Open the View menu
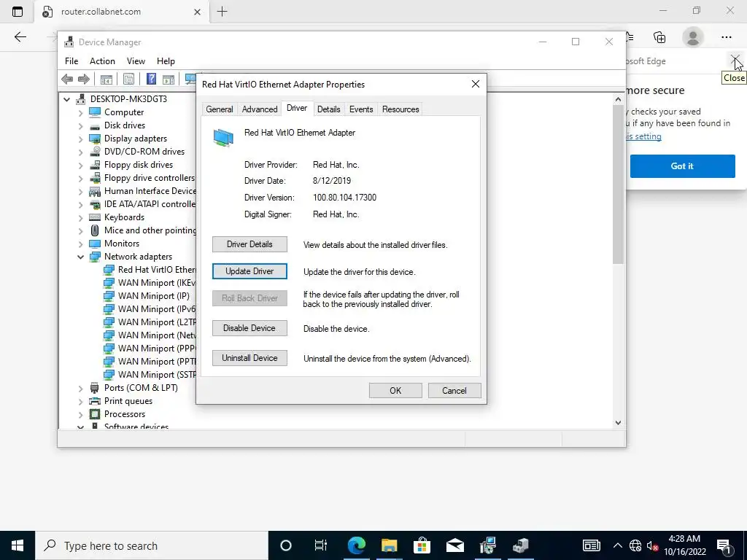 pyautogui.click(x=136, y=61)
